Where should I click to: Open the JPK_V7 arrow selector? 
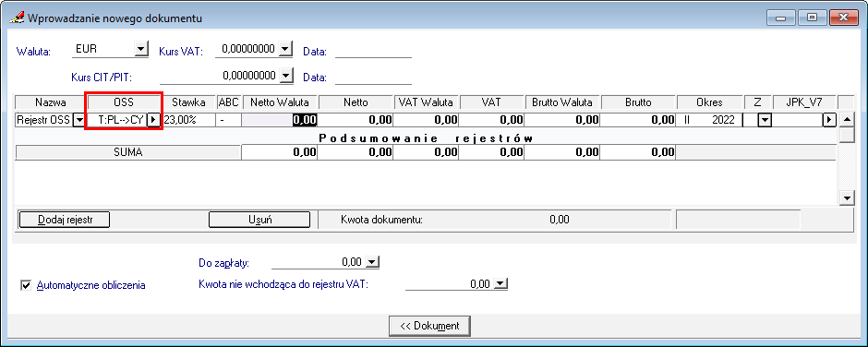click(828, 120)
